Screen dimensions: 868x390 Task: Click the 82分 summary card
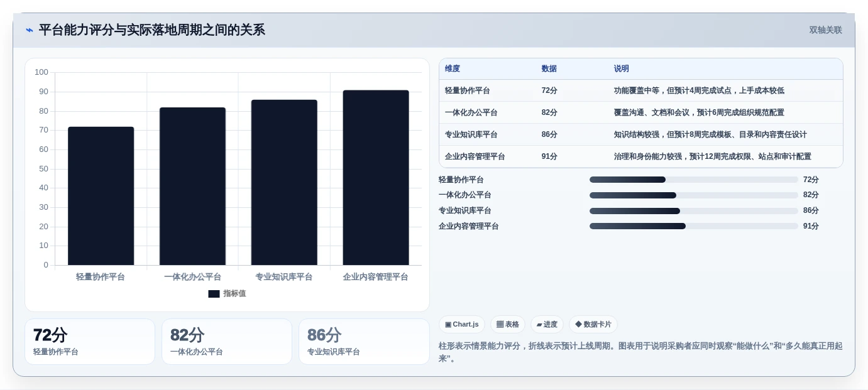pos(227,342)
